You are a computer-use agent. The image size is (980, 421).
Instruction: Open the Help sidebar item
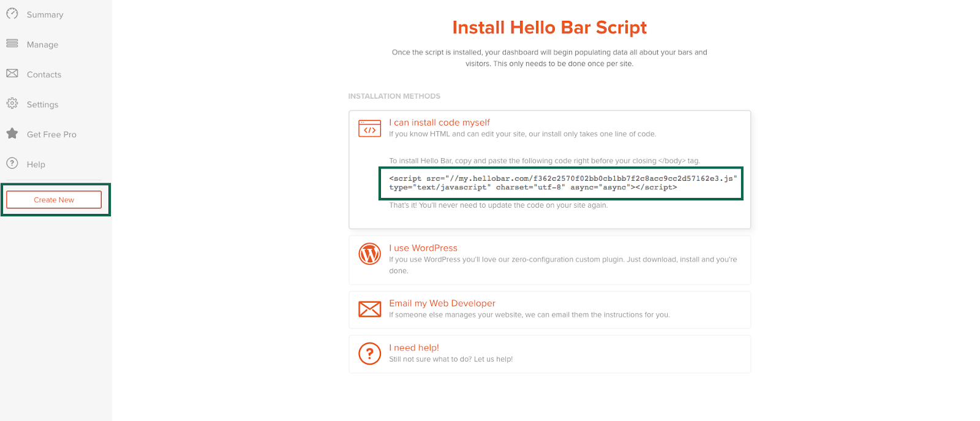(x=36, y=165)
